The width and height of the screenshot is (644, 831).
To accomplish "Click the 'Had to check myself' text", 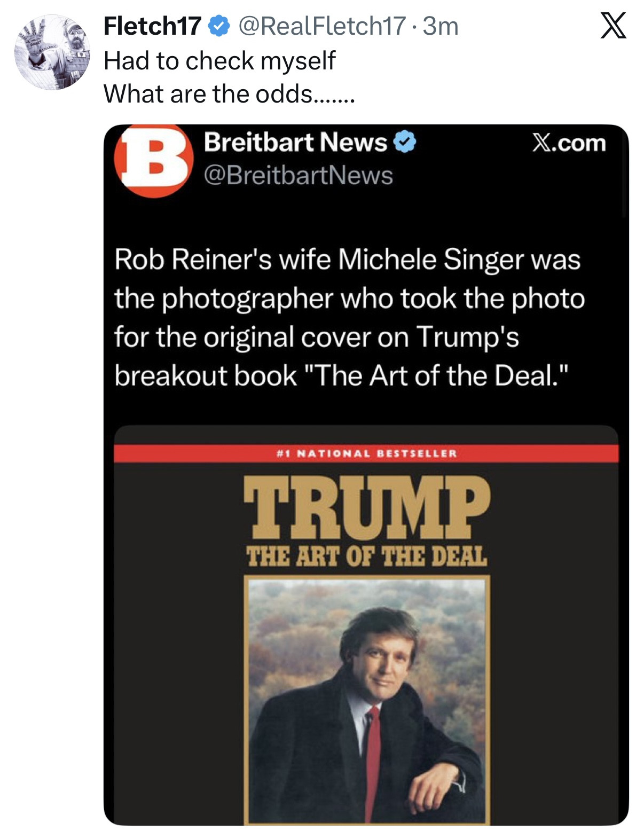I will coord(219,60).
